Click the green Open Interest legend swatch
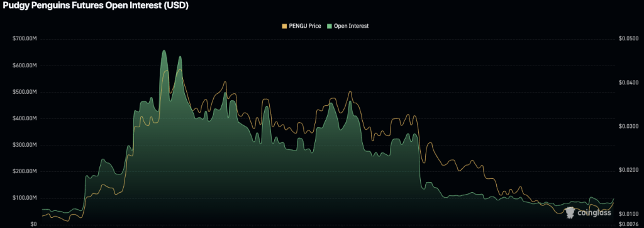644x228 pixels. pos(330,26)
